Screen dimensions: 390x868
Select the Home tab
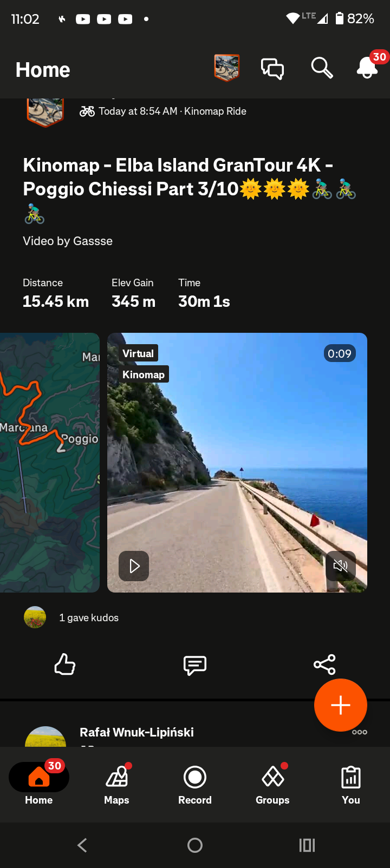pyautogui.click(x=39, y=784)
